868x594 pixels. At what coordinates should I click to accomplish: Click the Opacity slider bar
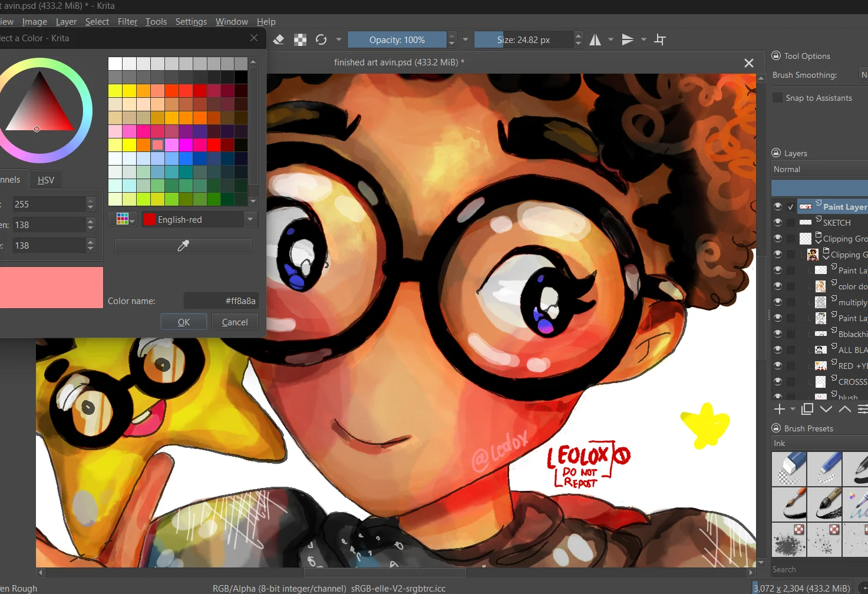[x=397, y=39]
